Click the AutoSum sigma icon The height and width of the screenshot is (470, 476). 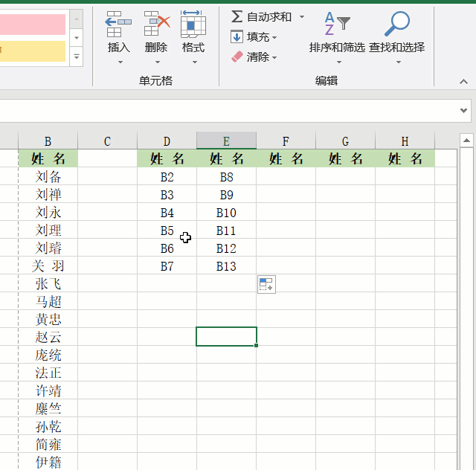pos(237,16)
